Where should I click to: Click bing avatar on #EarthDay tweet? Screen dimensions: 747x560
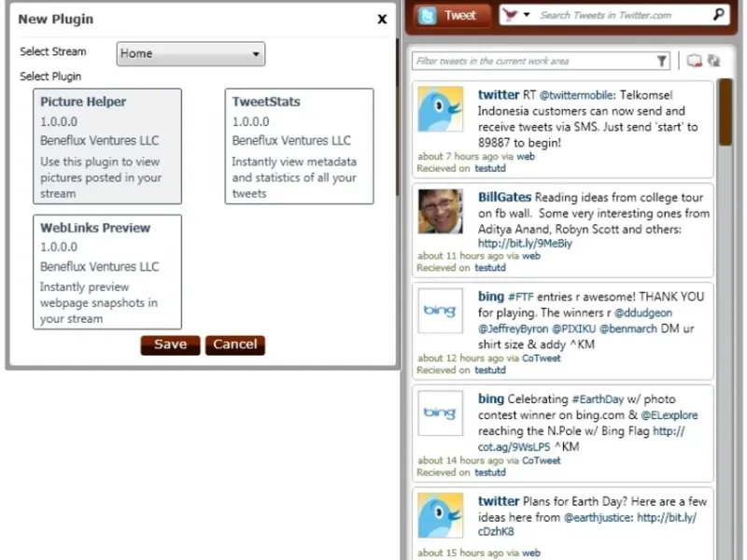click(440, 413)
